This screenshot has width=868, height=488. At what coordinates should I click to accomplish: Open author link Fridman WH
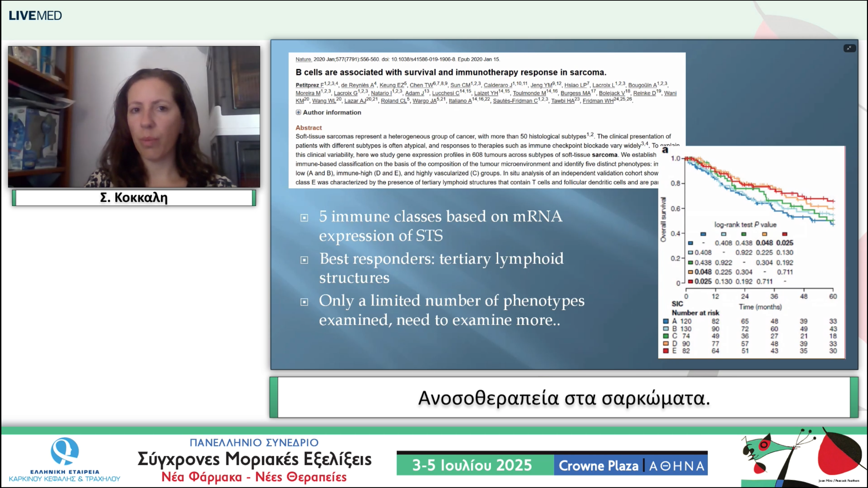(x=598, y=101)
